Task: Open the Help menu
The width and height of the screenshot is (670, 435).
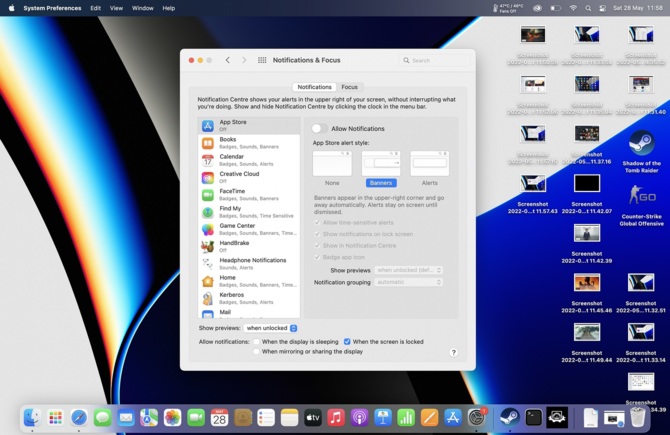Action: click(x=169, y=8)
